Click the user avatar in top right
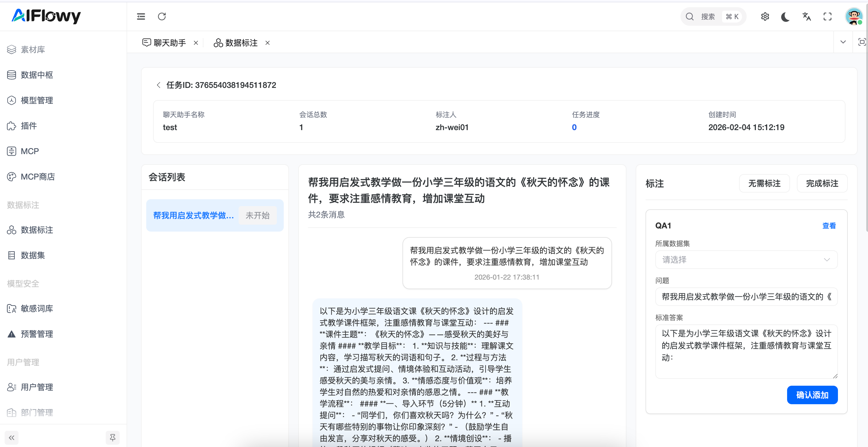The height and width of the screenshot is (447, 868). pyautogui.click(x=853, y=16)
